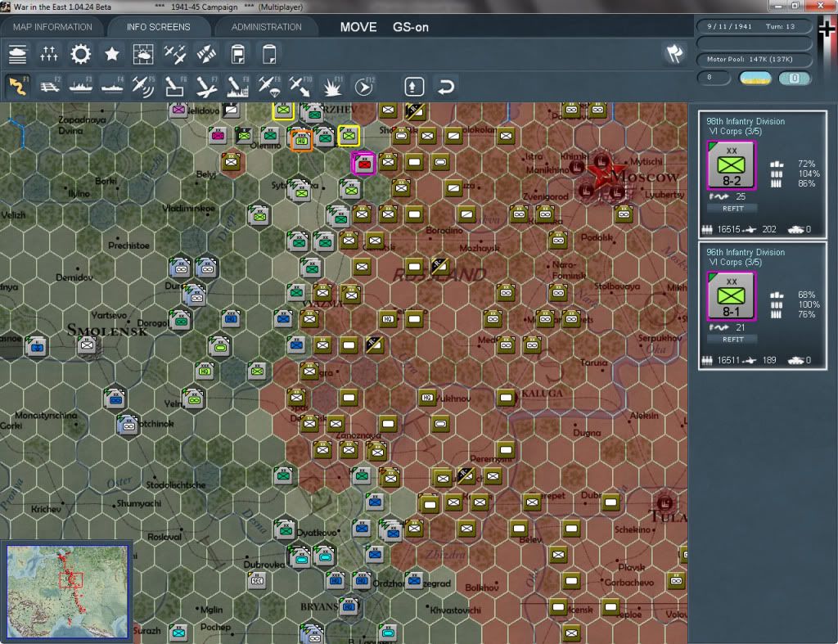838x644 pixels.
Task: Click REFIT on the 96th Infantry Division
Action: coord(732,340)
